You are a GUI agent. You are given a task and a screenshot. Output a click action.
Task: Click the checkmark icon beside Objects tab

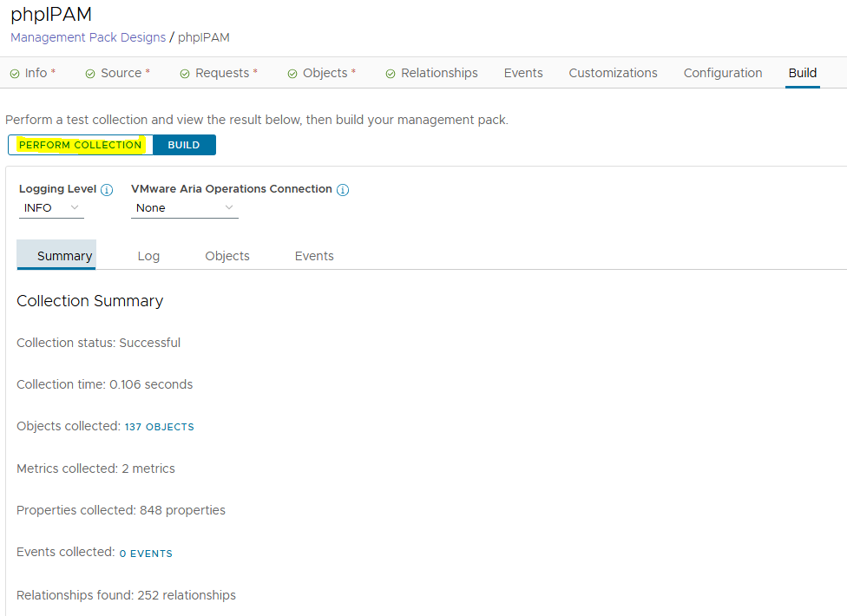292,74
